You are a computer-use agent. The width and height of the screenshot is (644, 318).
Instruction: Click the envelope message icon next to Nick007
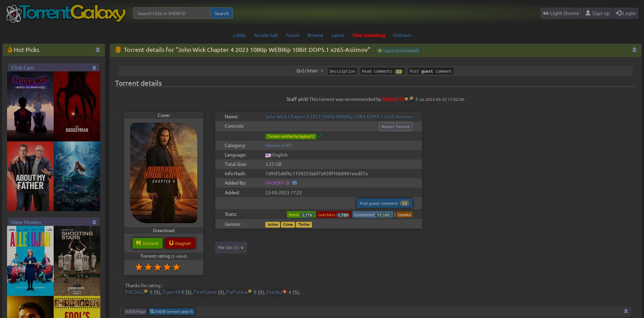294,183
